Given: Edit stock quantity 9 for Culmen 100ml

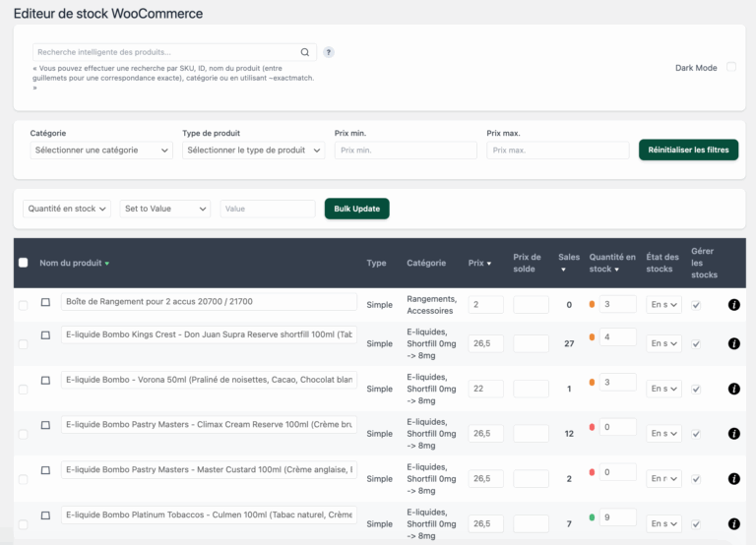Looking at the screenshot, I should (617, 517).
